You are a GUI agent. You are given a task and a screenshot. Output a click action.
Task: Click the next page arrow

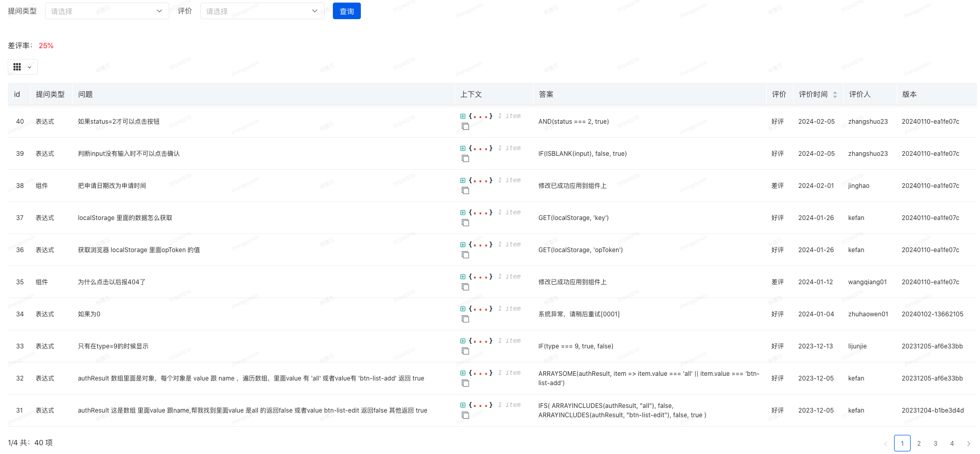pyautogui.click(x=969, y=443)
